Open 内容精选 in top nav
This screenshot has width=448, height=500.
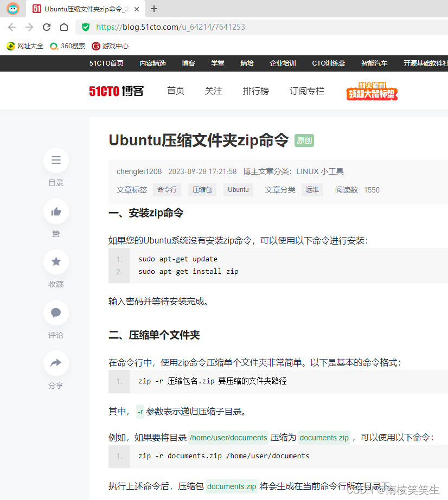153,63
